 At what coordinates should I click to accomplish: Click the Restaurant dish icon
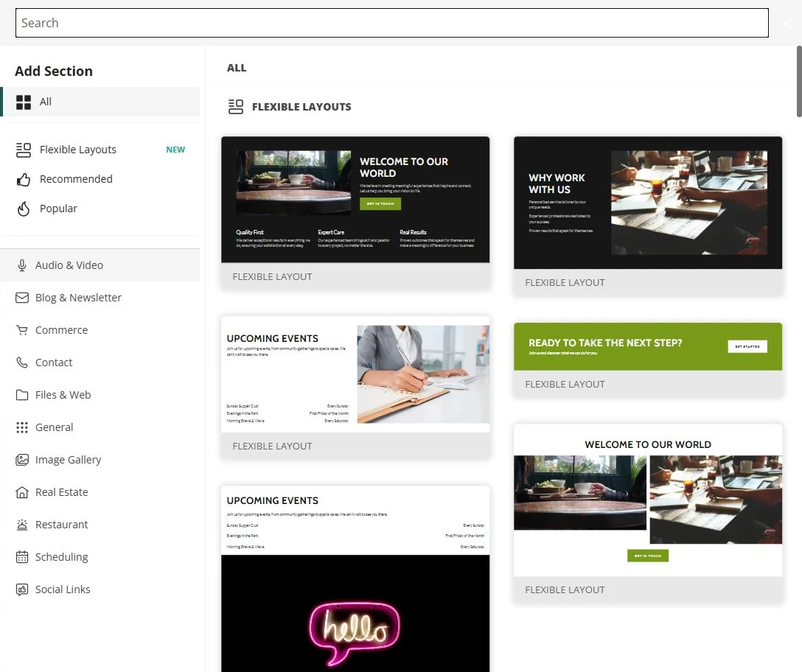tap(22, 525)
